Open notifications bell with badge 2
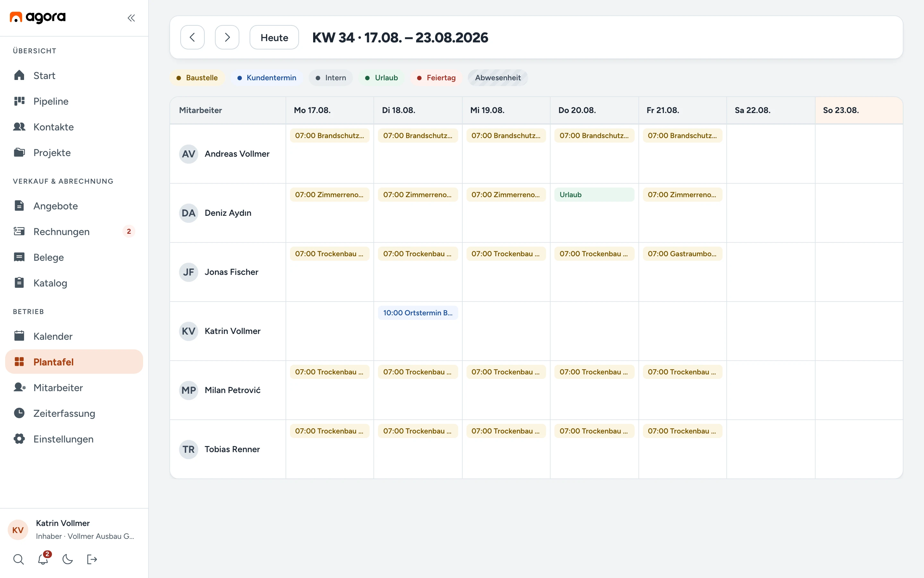The height and width of the screenshot is (578, 924). pos(43,559)
